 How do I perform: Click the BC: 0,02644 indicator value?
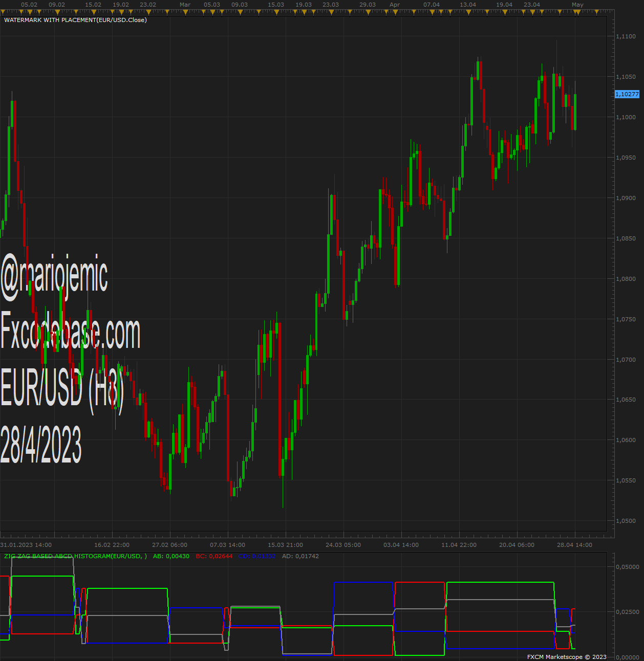click(x=214, y=556)
